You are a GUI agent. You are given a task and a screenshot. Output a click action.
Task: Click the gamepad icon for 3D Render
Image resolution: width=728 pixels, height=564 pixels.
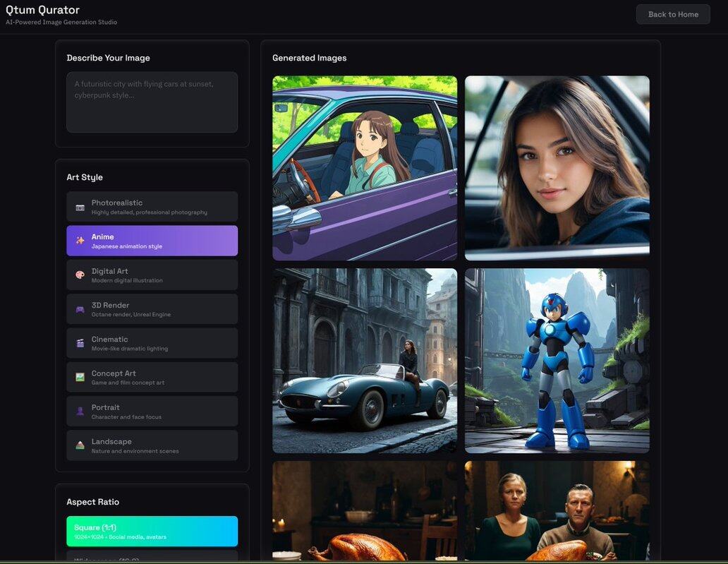[80, 309]
